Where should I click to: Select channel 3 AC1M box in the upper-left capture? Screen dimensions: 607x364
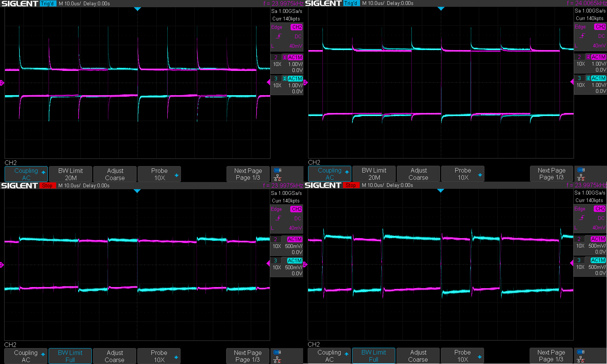287,85
